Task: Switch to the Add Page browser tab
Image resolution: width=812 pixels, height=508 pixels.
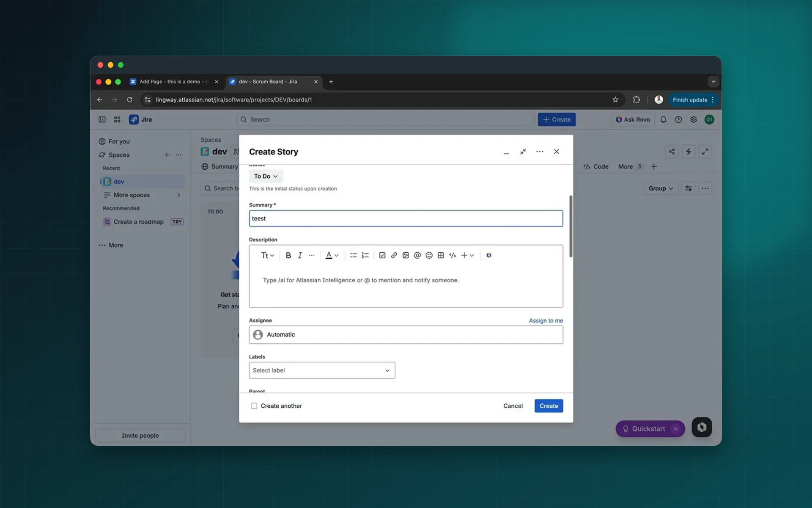Action: pyautogui.click(x=174, y=82)
